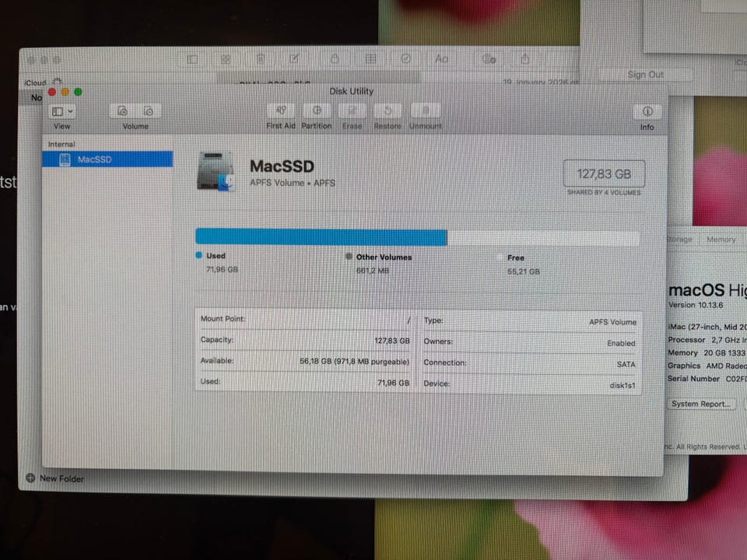Click the trash icon in Notes toolbar
The width and height of the screenshot is (747, 560).
261,59
